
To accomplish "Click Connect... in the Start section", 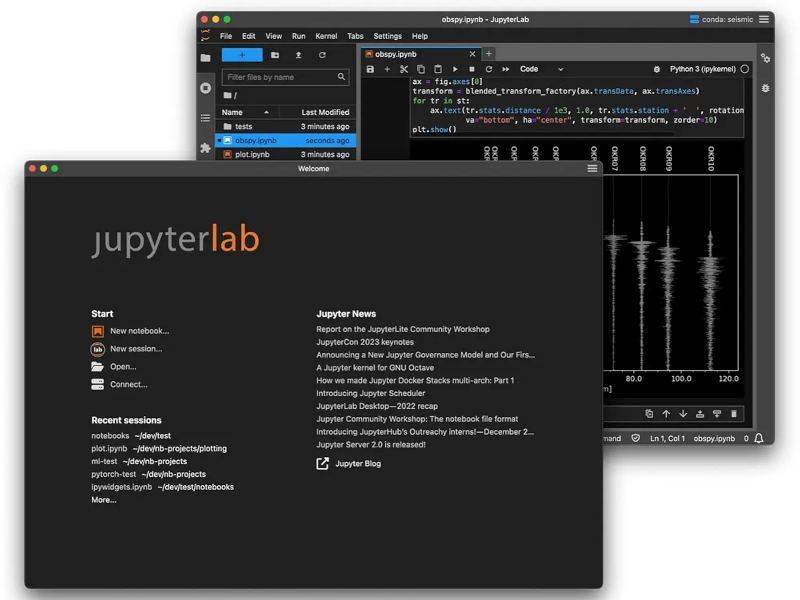I will [119, 384].
